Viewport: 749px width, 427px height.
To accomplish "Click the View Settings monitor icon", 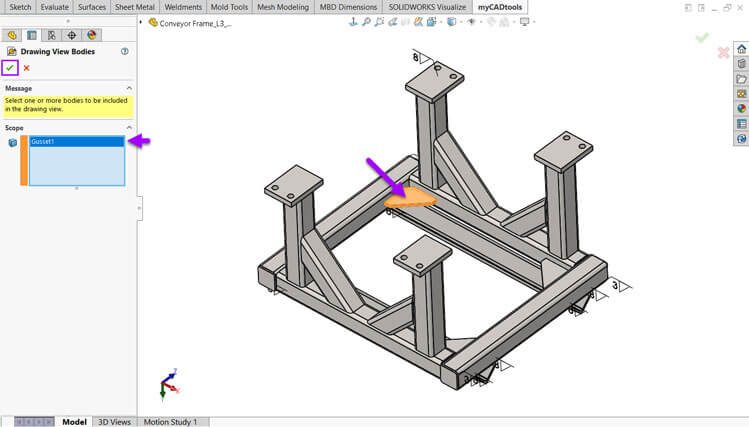I will [524, 22].
